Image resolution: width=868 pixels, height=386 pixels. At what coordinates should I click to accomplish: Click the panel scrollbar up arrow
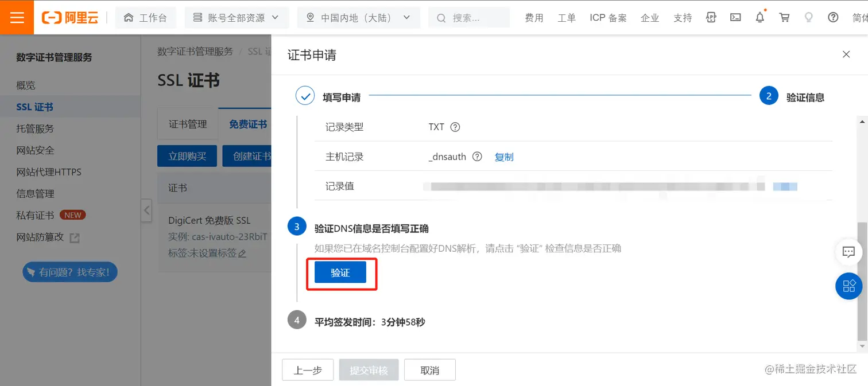coord(862,122)
